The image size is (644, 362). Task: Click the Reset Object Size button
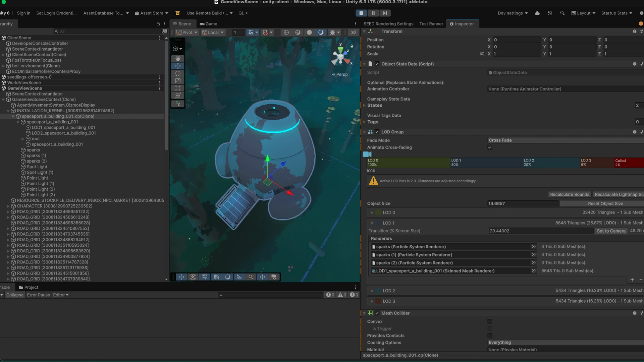click(605, 203)
